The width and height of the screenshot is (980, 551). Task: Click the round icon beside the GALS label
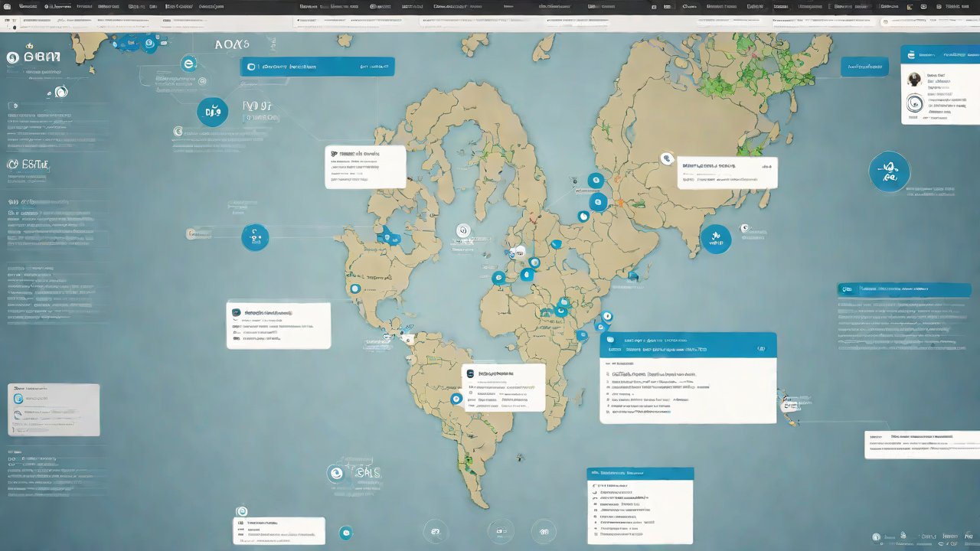click(335, 474)
